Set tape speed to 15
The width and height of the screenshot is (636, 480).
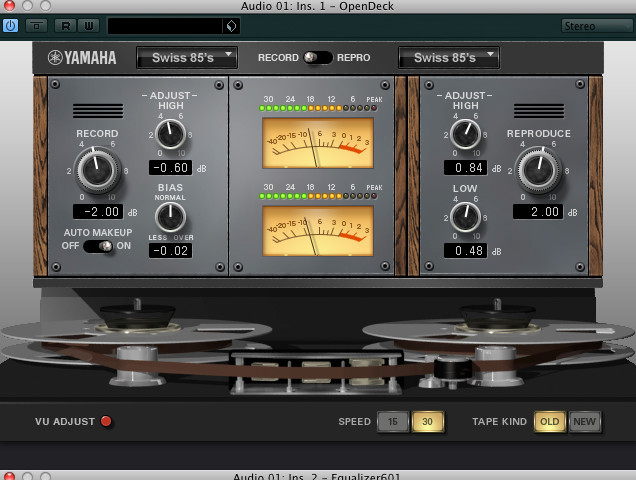point(393,422)
